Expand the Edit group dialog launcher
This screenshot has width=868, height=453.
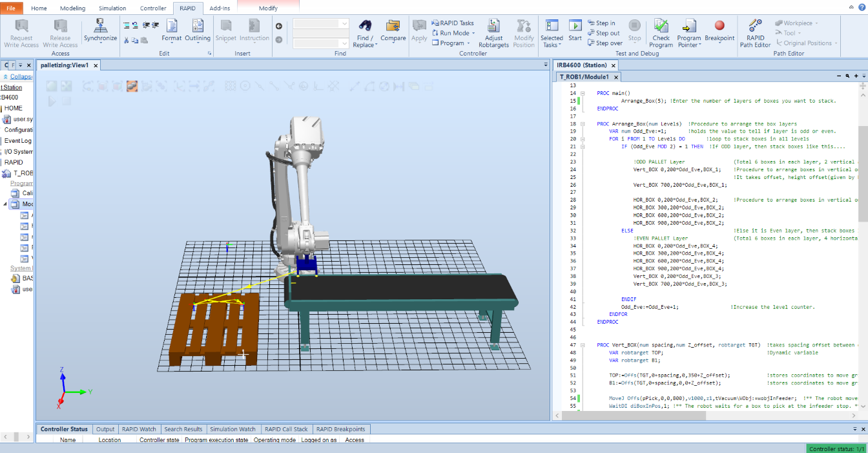point(209,54)
